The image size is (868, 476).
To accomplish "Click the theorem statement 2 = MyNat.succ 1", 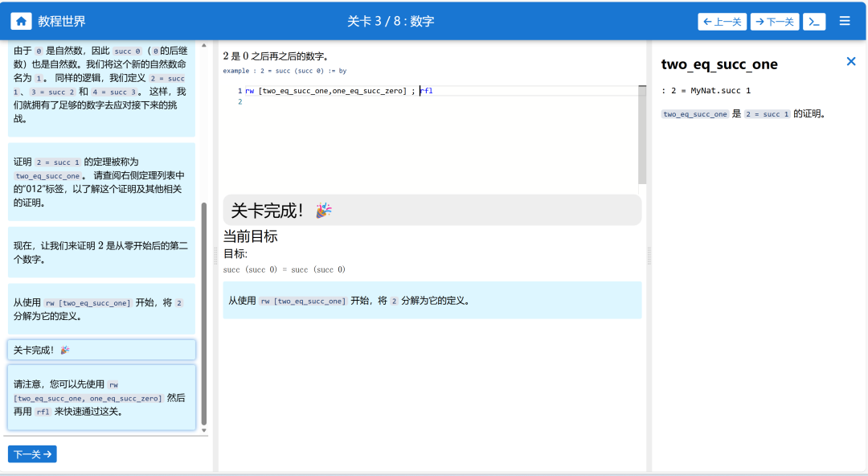I will [706, 91].
